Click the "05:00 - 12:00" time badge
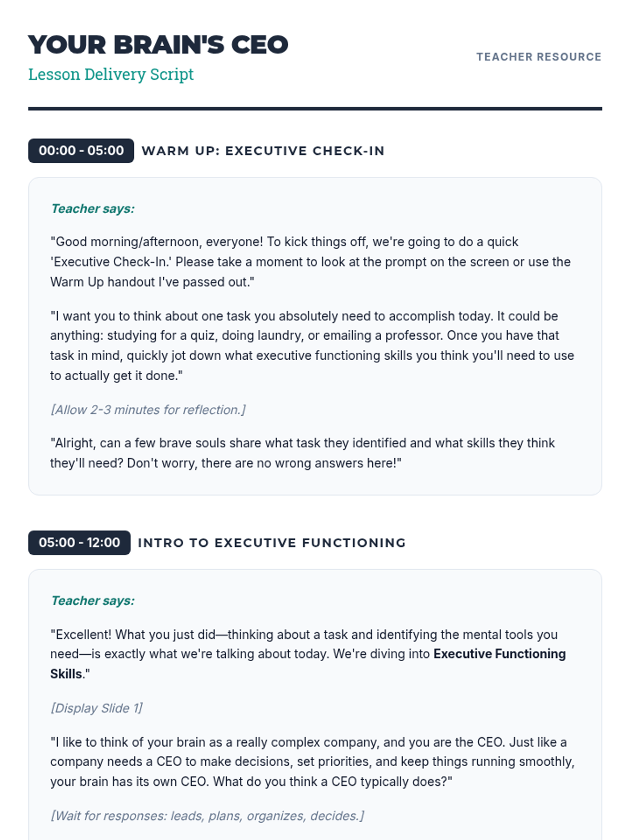This screenshot has width=630, height=840. (79, 543)
